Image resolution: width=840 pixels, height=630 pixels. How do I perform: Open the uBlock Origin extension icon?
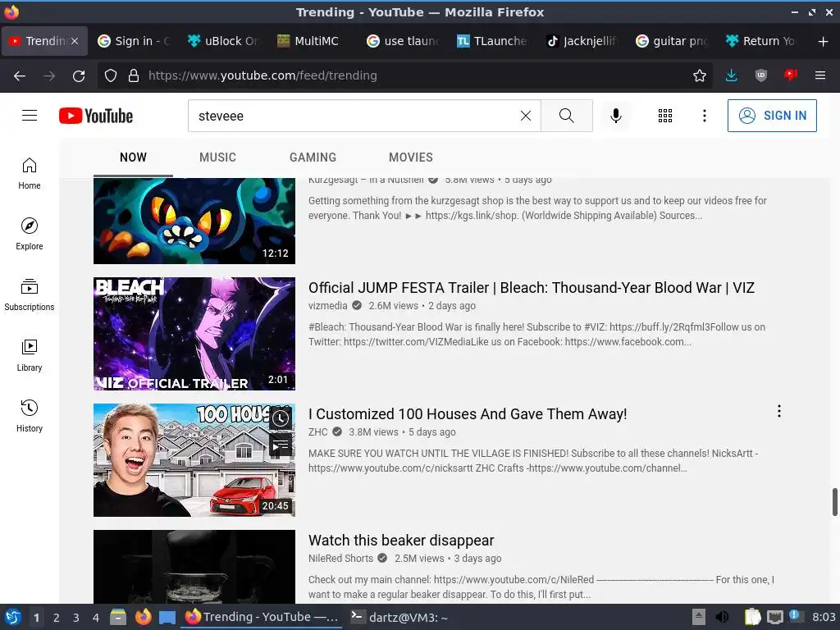760,75
